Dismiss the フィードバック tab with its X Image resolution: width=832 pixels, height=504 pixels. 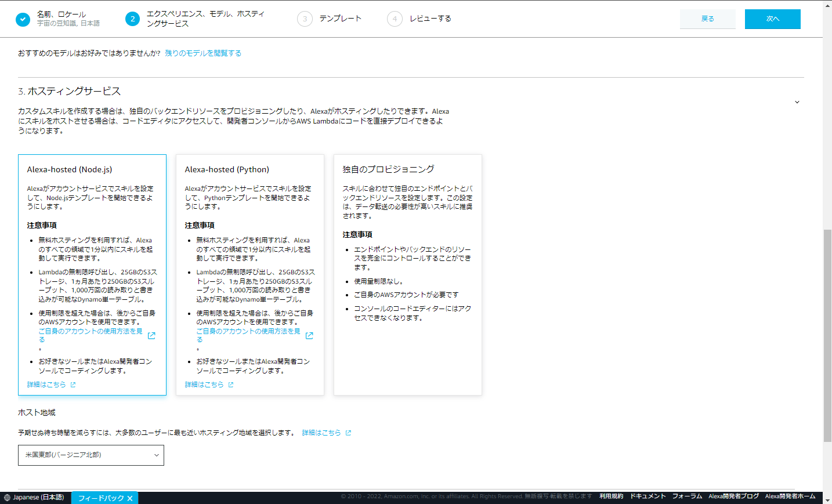[x=131, y=498]
